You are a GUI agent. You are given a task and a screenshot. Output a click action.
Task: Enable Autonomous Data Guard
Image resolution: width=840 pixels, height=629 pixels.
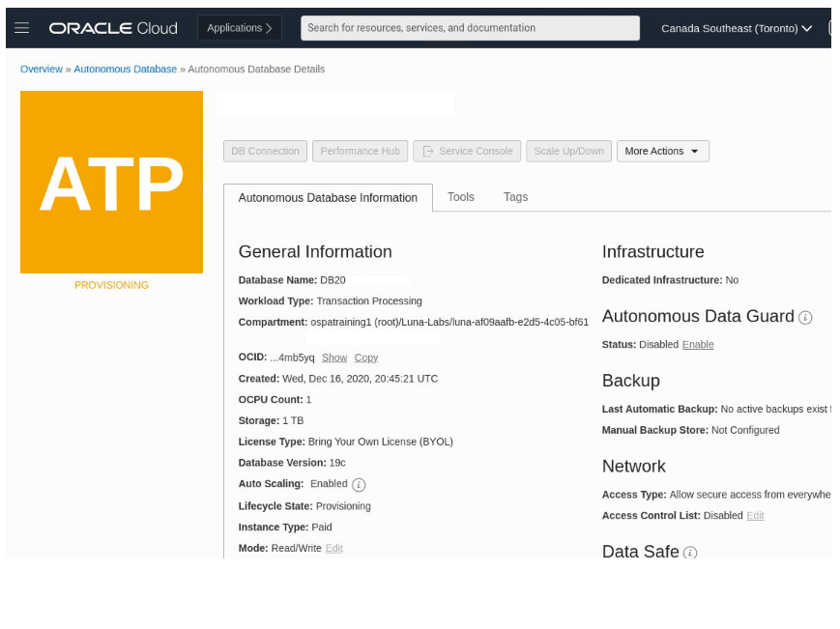(698, 344)
